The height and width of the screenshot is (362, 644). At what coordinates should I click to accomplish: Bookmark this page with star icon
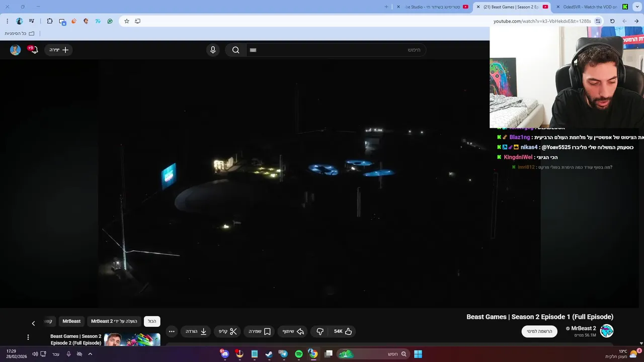tap(127, 21)
